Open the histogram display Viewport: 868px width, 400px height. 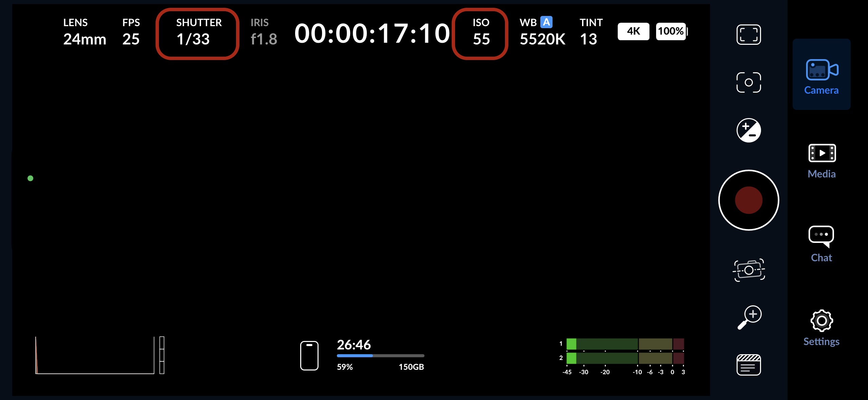95,355
